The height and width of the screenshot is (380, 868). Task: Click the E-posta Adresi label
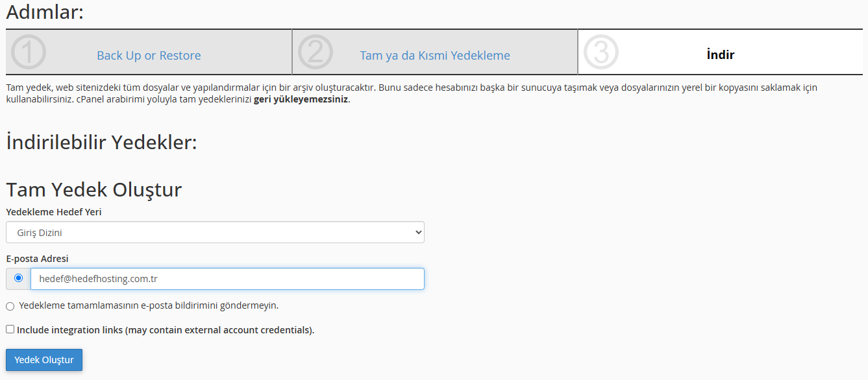click(38, 259)
